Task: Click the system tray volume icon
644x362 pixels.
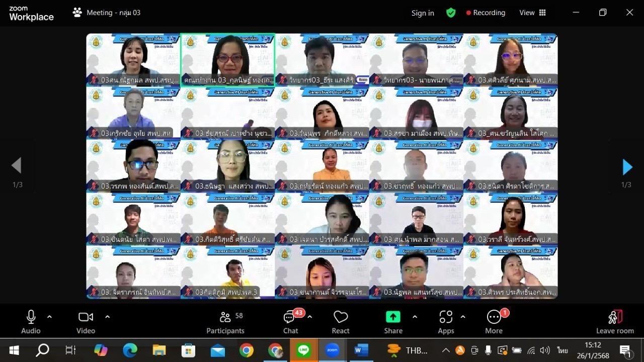Action: coord(545,350)
